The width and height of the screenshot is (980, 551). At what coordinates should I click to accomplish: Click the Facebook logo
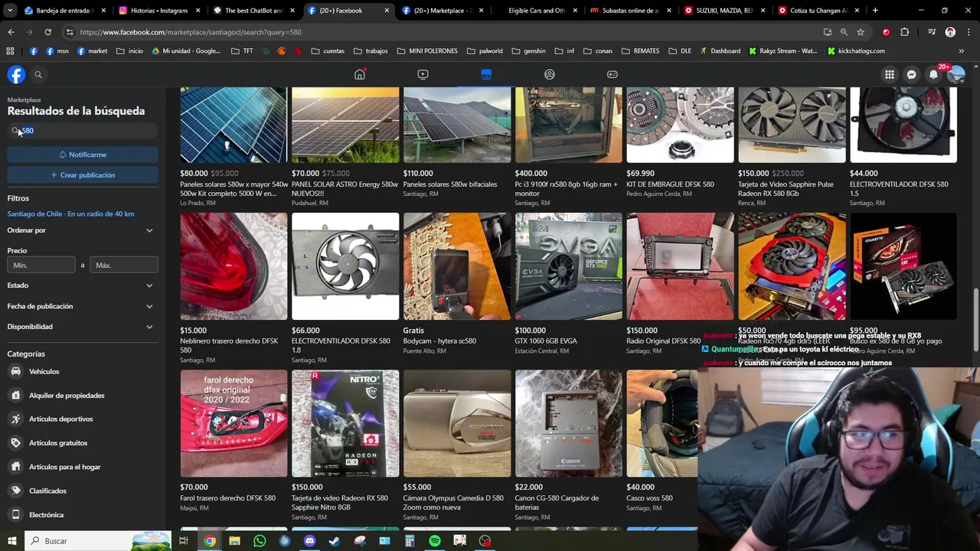tap(16, 74)
